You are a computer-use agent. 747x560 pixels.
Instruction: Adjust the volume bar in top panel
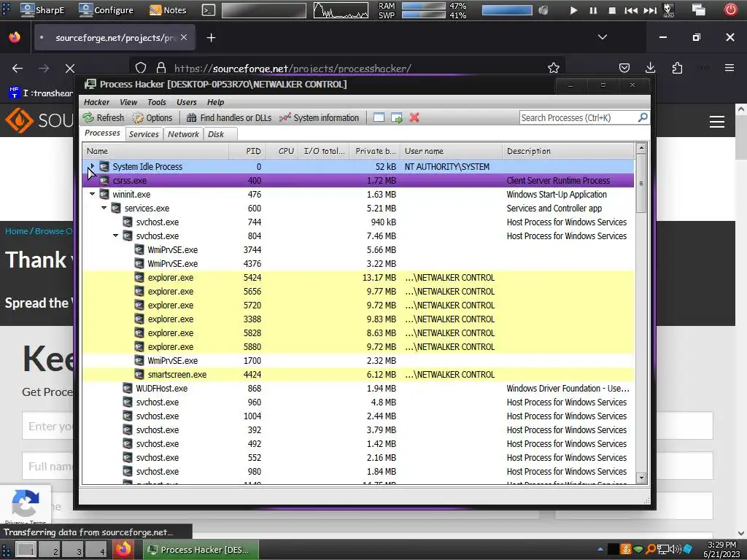[507, 10]
